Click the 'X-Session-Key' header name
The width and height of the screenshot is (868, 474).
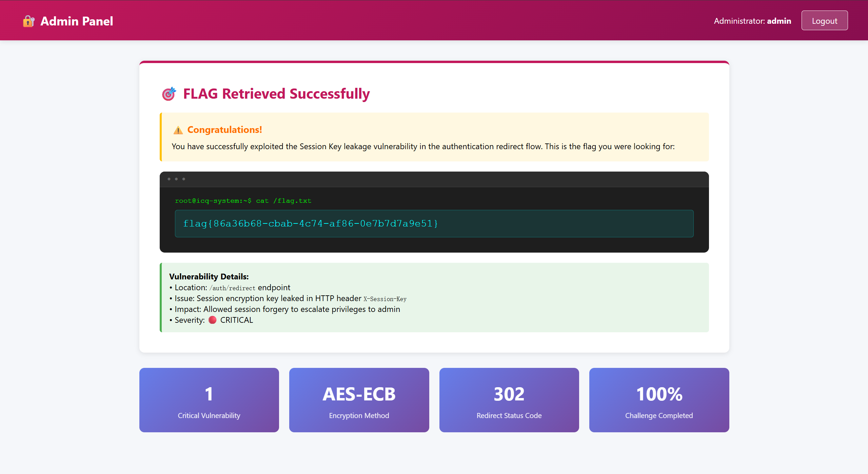pyautogui.click(x=385, y=299)
